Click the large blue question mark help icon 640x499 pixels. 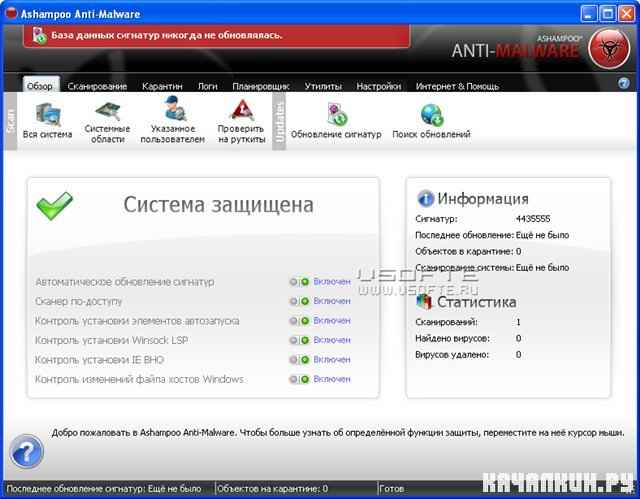click(27, 451)
